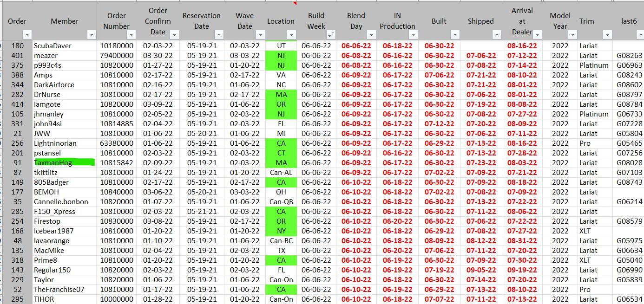Expand the IN Production filter arrow
Image resolution: width=644 pixels, height=304 pixels.
pyautogui.click(x=413, y=35)
